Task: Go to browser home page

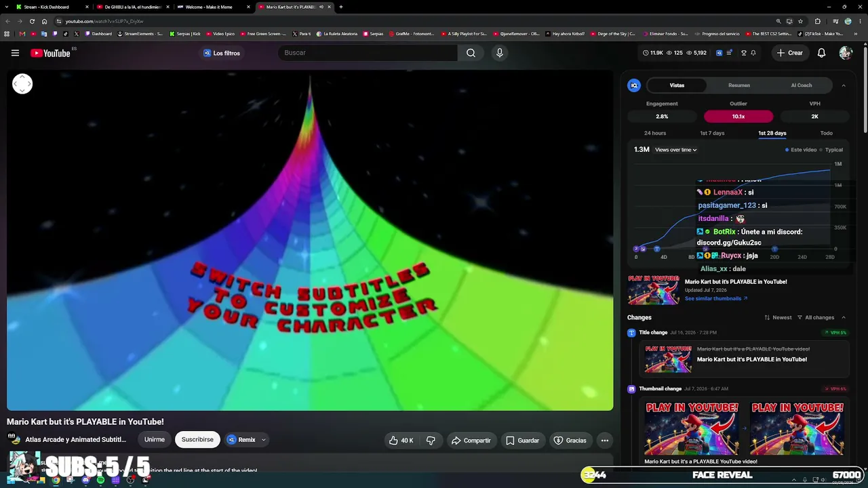Action: (45, 21)
